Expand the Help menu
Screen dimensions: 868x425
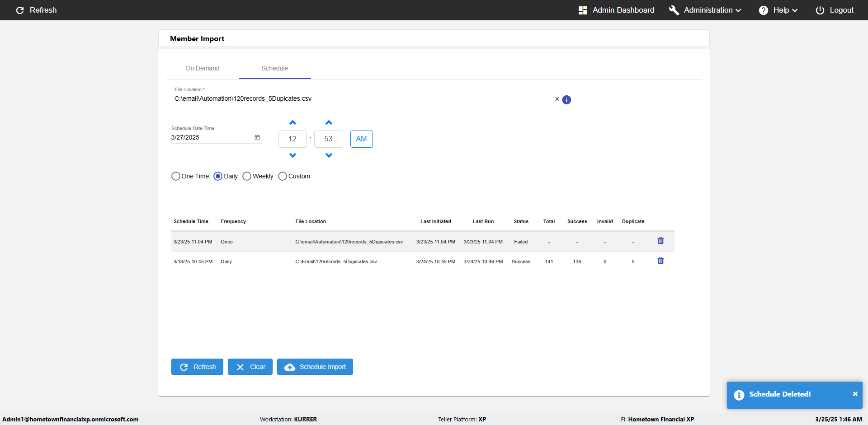point(778,10)
